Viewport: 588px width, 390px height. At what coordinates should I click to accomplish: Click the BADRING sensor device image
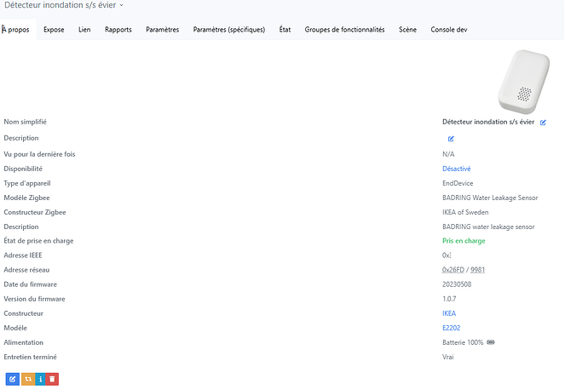523,82
